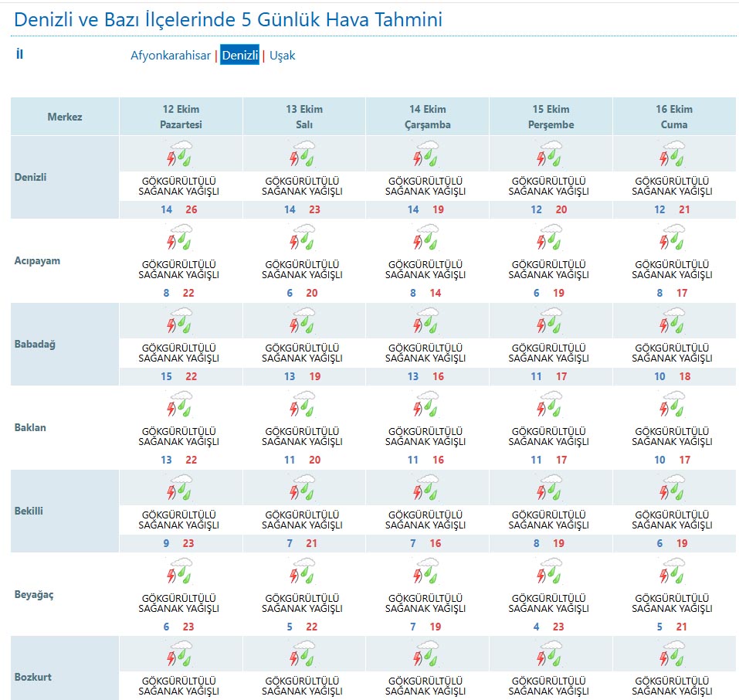Image resolution: width=739 pixels, height=700 pixels.
Task: Click the 14 Ekim Çarşamba column header
Action: 428,117
